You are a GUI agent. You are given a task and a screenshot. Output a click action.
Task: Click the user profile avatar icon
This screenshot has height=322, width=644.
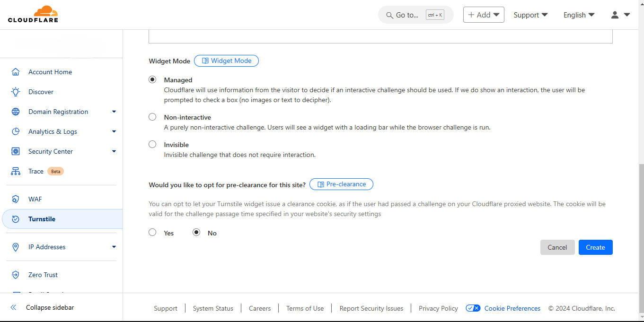pyautogui.click(x=615, y=15)
